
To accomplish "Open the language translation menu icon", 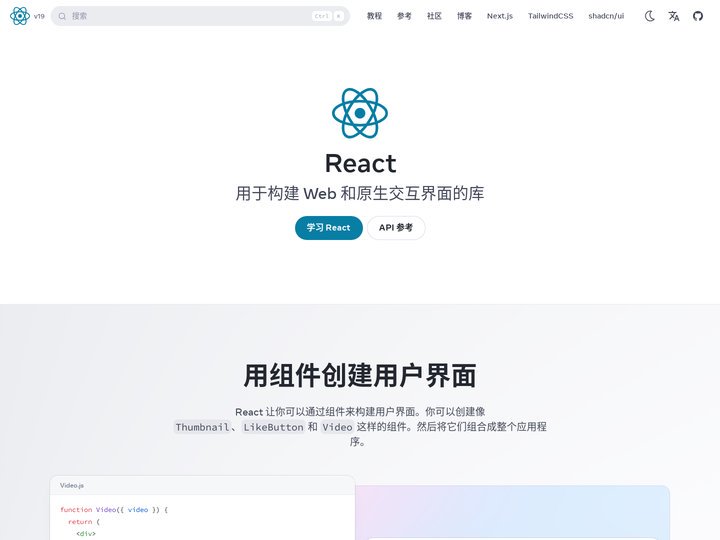I will click(x=674, y=16).
